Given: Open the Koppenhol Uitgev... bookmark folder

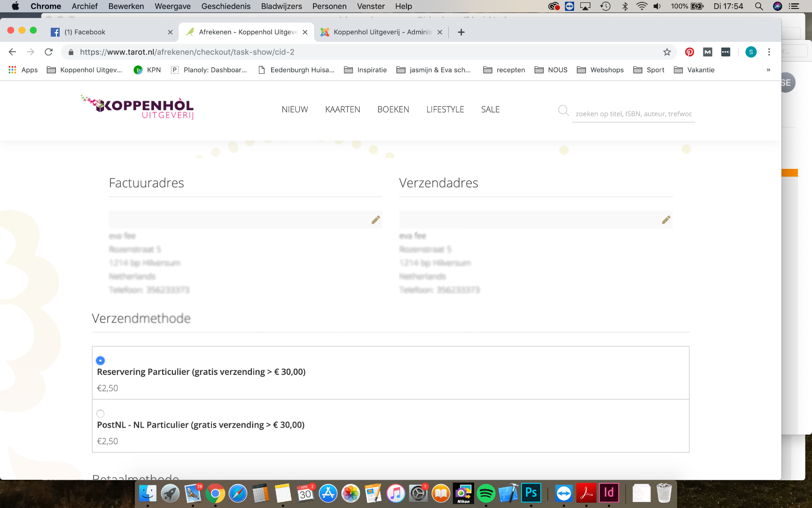Looking at the screenshot, I should [x=85, y=70].
